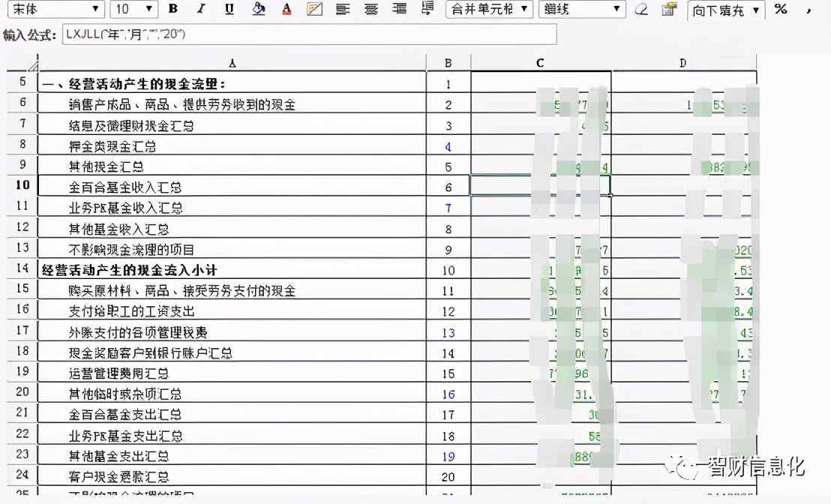Click cell 销售产成品、商品、提供劳务收到的现金
This screenshot has width=831, height=504.
(x=232, y=104)
